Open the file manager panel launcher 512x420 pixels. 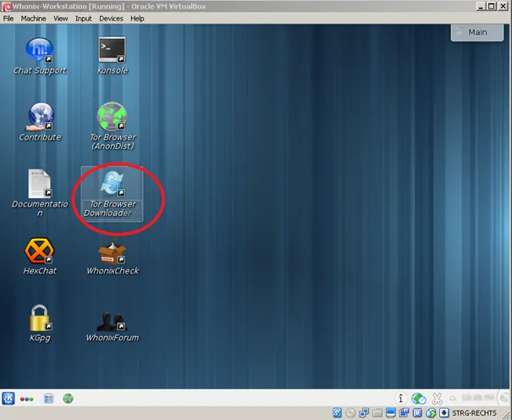[48, 399]
